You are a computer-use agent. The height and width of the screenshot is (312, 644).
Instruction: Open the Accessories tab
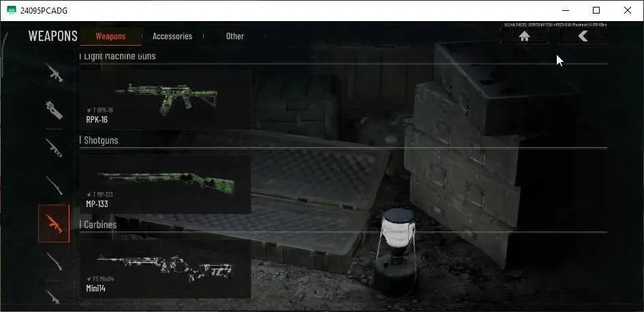[x=172, y=36]
